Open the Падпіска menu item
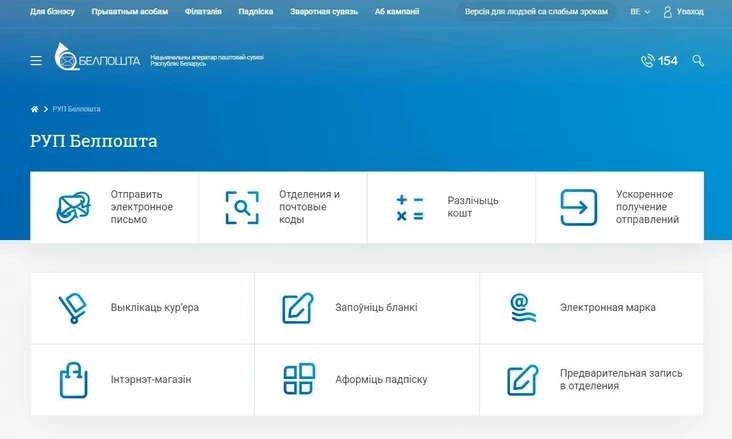Viewport: 732px width, 439px height. [x=256, y=11]
